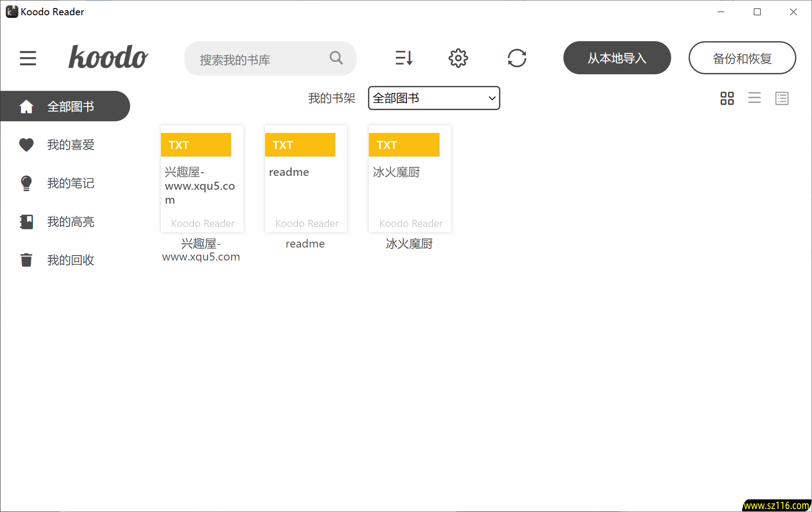Switch to list view mode
The image size is (812, 512).
pyautogui.click(x=754, y=98)
